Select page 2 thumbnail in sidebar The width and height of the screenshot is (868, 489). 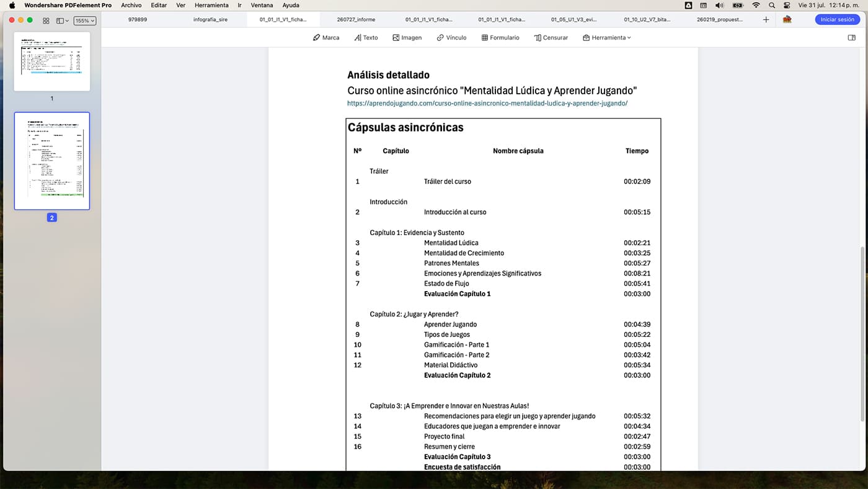(52, 161)
